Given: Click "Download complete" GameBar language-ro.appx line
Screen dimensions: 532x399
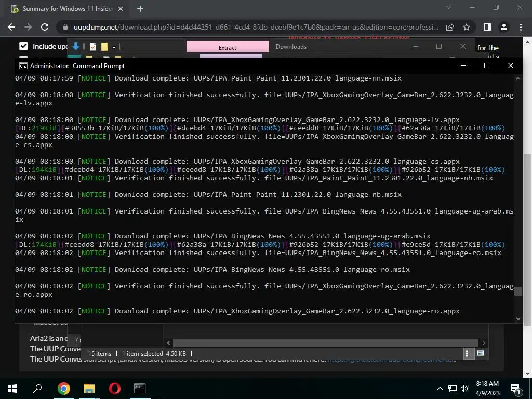Looking at the screenshot, I should [x=237, y=311].
